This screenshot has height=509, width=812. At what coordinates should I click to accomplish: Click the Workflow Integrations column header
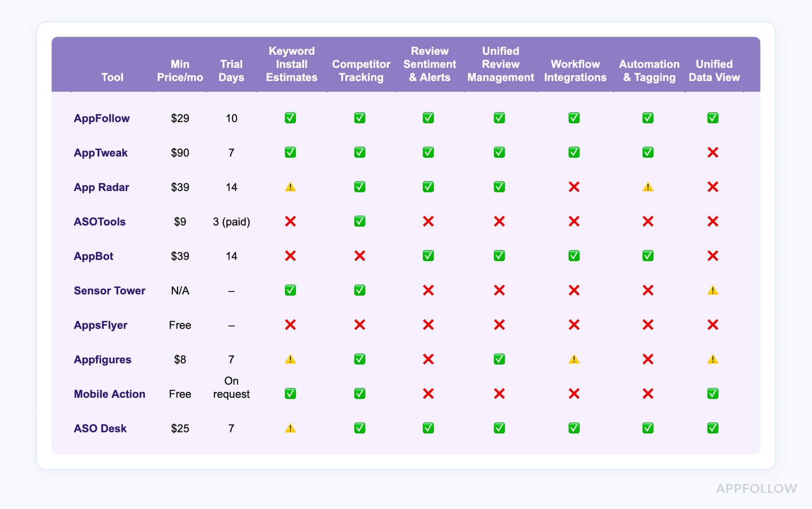(x=575, y=71)
